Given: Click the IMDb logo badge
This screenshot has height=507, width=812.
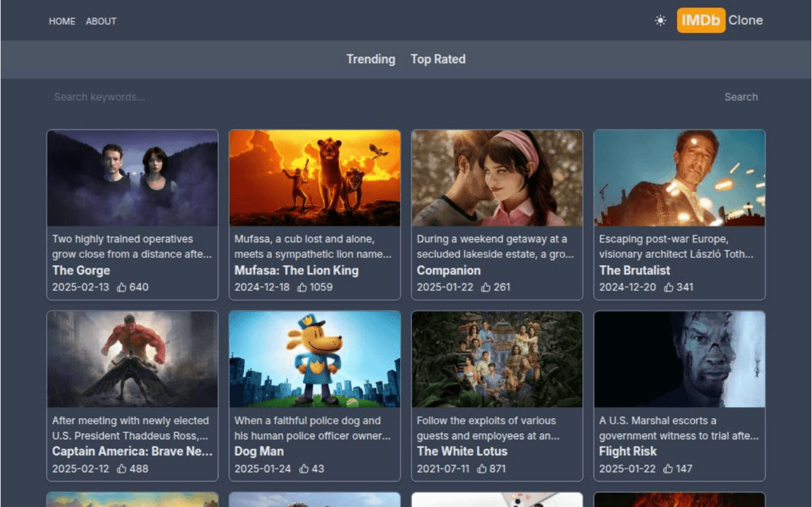Looking at the screenshot, I should pyautogui.click(x=701, y=21).
